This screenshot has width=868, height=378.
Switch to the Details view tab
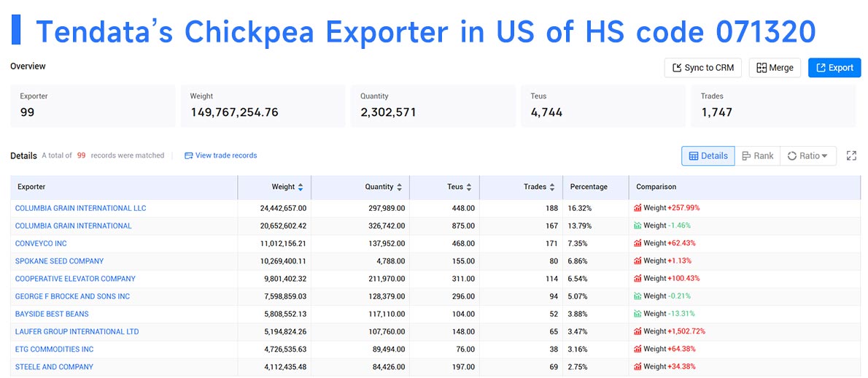708,156
